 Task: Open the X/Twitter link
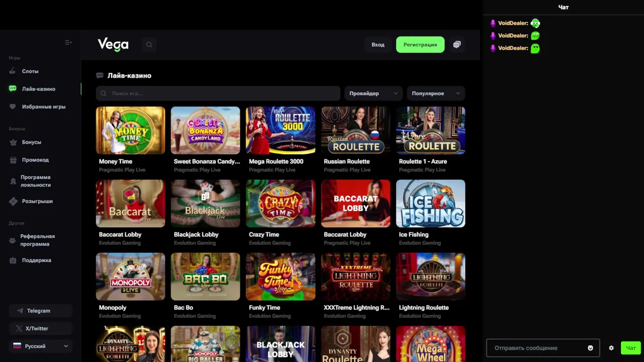point(40,328)
